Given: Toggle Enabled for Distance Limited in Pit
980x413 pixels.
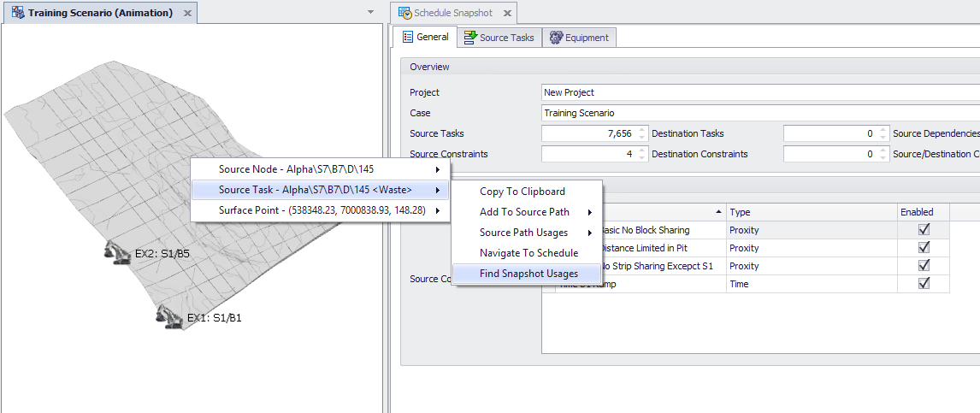Looking at the screenshot, I should pos(924,248).
